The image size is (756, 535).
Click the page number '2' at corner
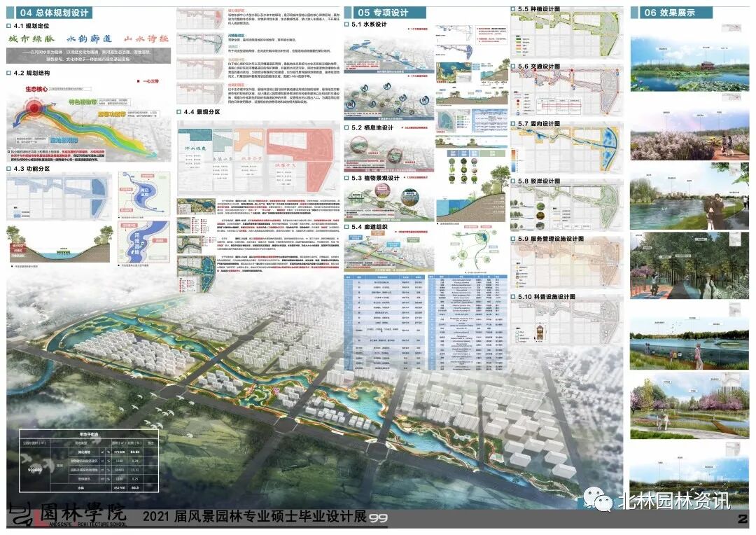click(x=743, y=519)
